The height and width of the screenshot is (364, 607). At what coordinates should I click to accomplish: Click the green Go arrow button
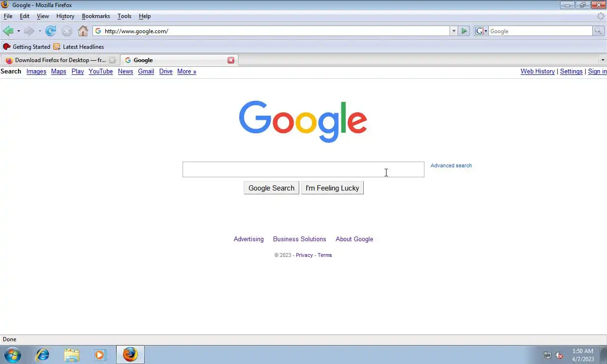(x=464, y=31)
